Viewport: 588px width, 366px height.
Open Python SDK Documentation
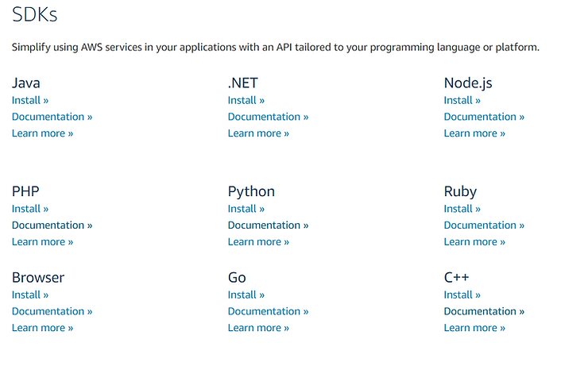pos(268,225)
